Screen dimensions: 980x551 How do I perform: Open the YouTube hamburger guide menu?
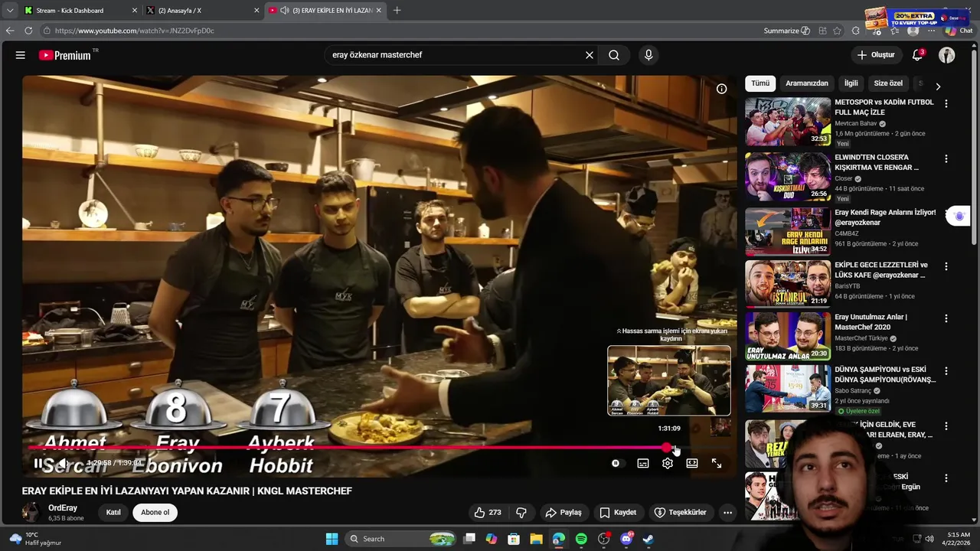coord(21,55)
